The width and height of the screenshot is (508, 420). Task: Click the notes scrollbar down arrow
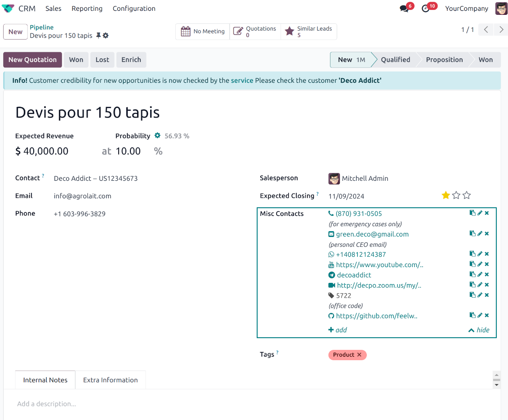497,385
